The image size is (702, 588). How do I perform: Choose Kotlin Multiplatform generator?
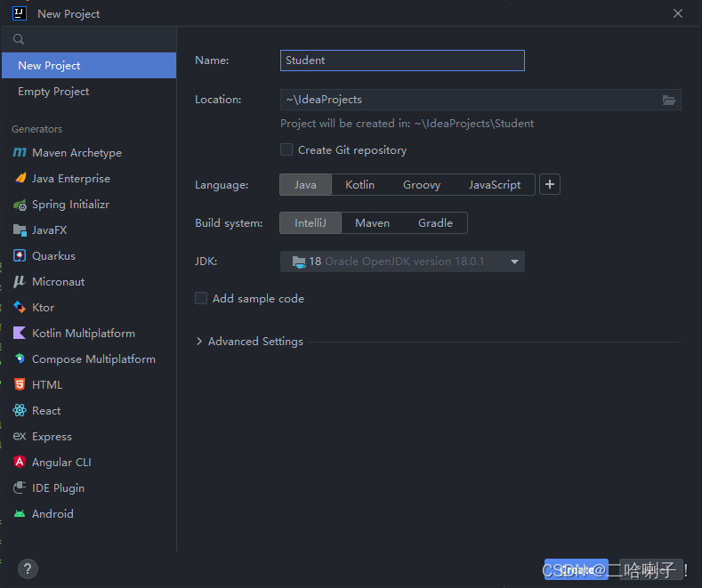(x=89, y=334)
